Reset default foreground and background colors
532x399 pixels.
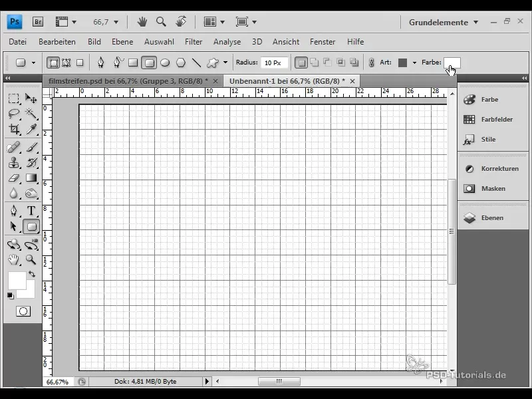(11, 296)
